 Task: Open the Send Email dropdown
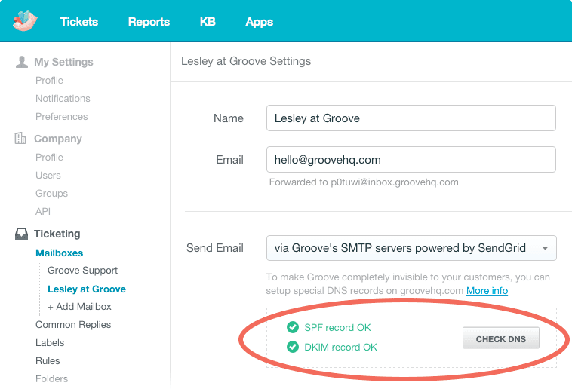click(x=411, y=248)
